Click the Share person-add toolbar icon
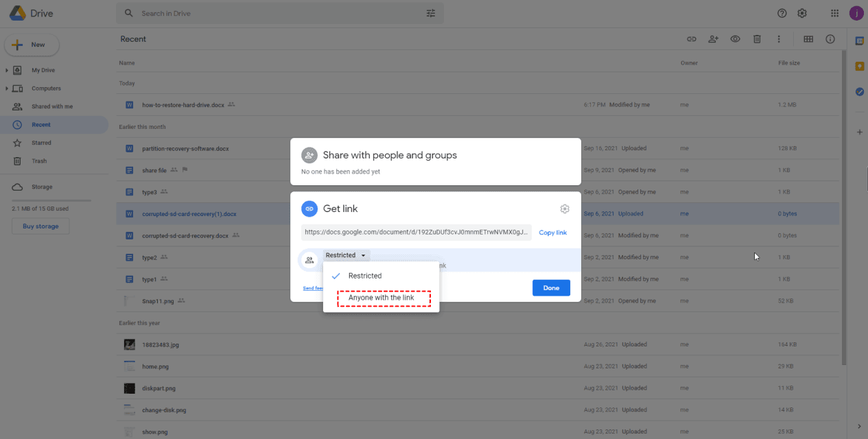 click(x=713, y=39)
